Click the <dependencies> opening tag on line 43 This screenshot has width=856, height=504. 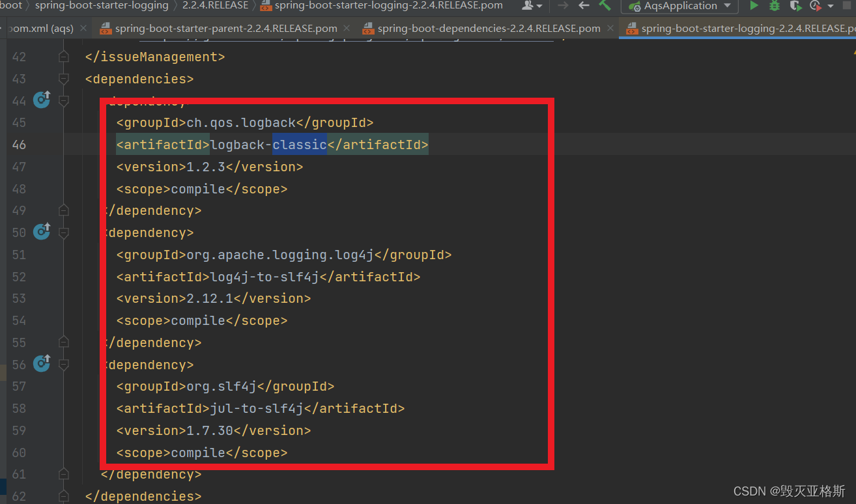[139, 79]
